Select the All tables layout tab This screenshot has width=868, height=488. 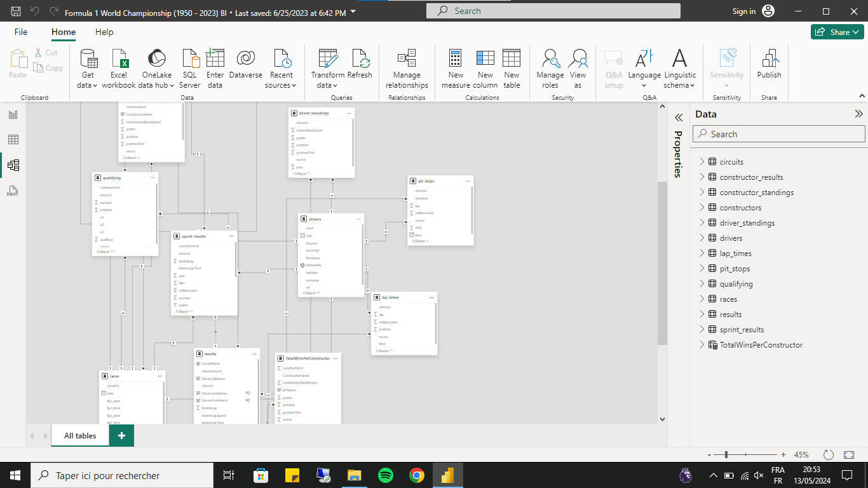(x=80, y=436)
